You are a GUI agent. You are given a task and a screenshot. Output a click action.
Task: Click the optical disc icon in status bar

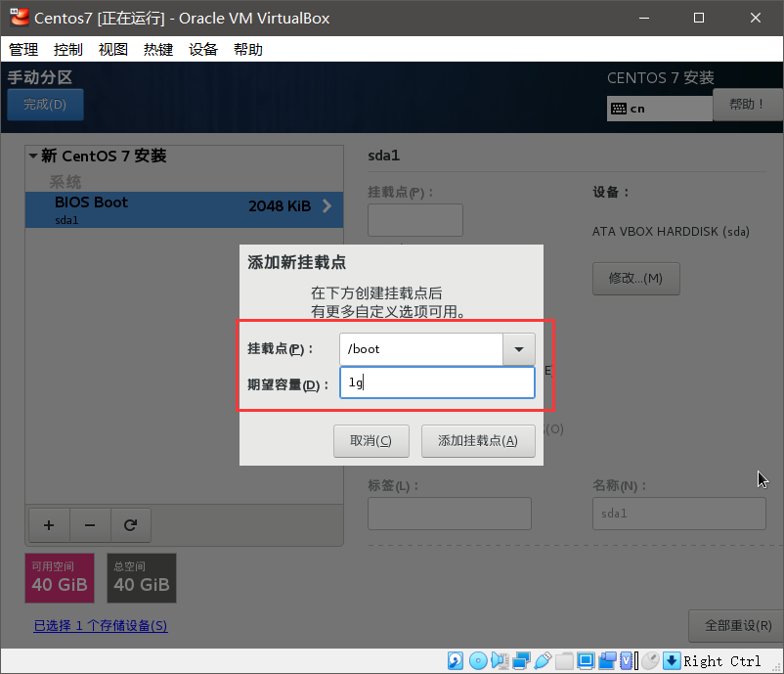[478, 660]
